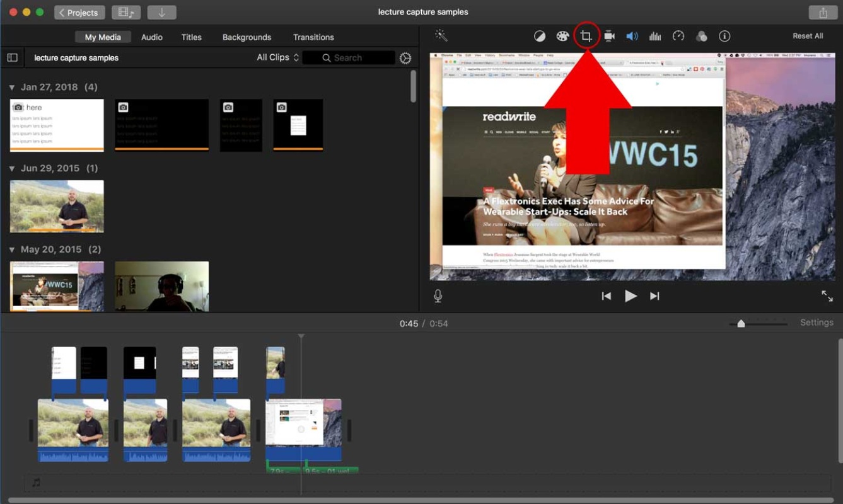Go back to Projects
The image size is (843, 504).
[79, 13]
